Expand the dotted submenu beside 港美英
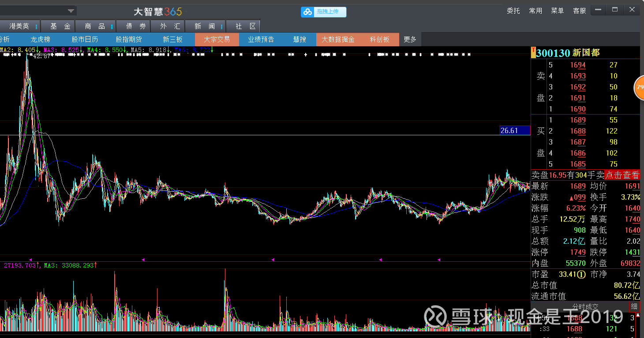The image size is (644, 338). coord(36,26)
